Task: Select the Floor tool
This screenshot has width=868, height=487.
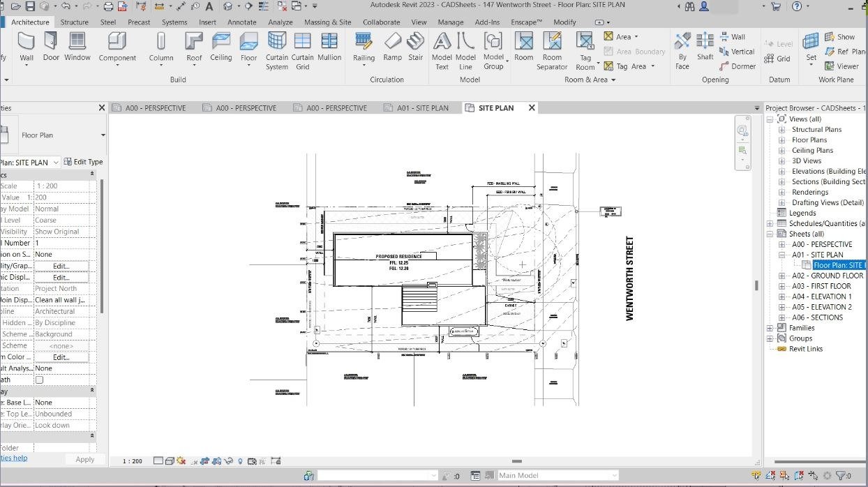Action: tap(249, 49)
